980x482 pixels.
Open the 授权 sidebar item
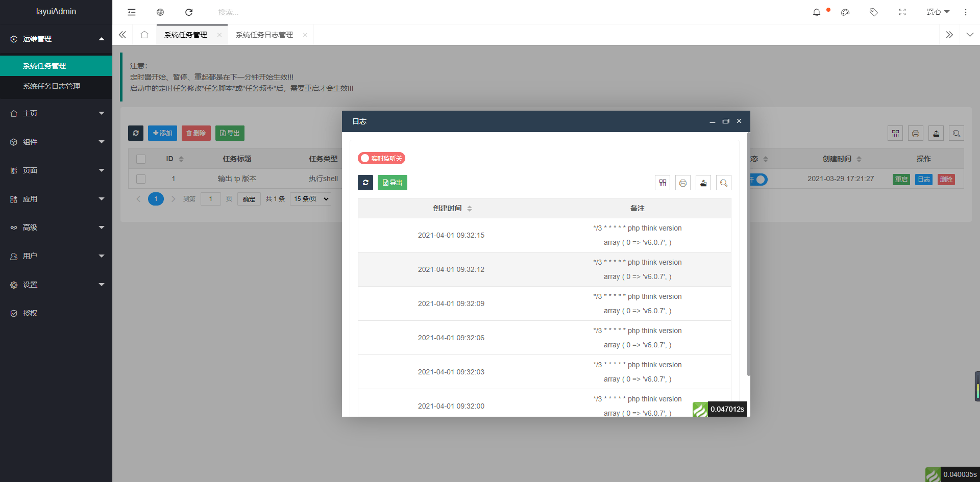[x=56, y=313]
